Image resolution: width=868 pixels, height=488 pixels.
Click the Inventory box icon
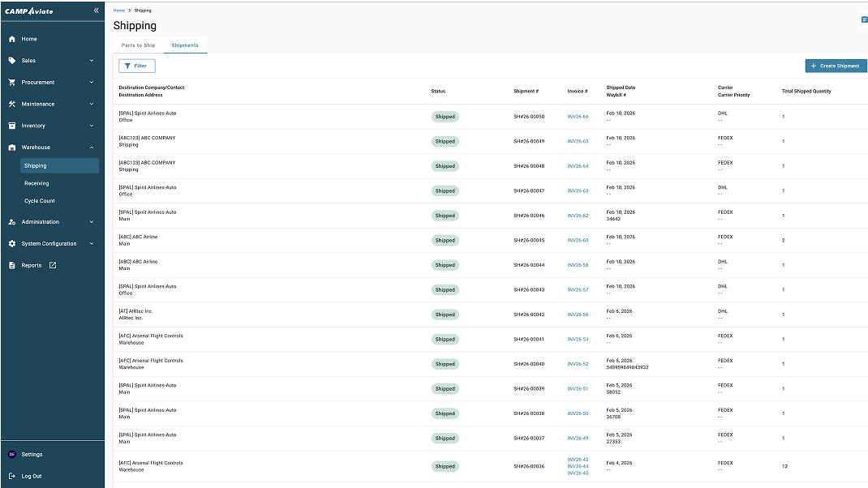click(x=12, y=126)
